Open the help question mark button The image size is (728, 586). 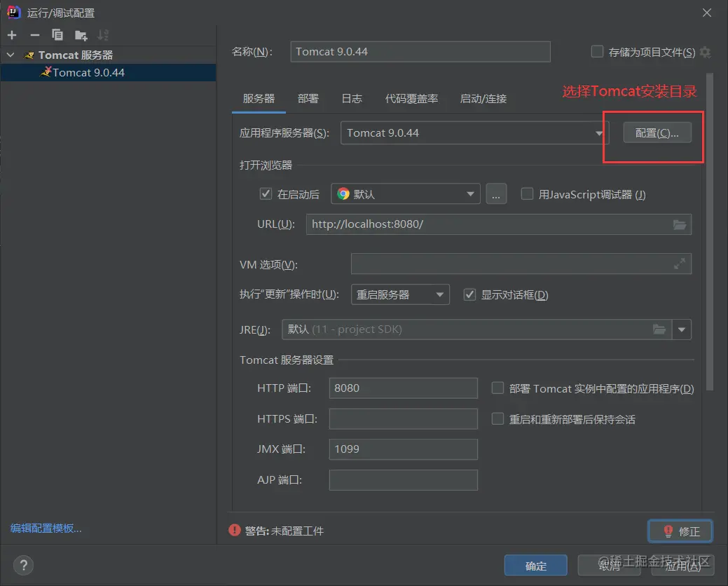pyautogui.click(x=24, y=565)
